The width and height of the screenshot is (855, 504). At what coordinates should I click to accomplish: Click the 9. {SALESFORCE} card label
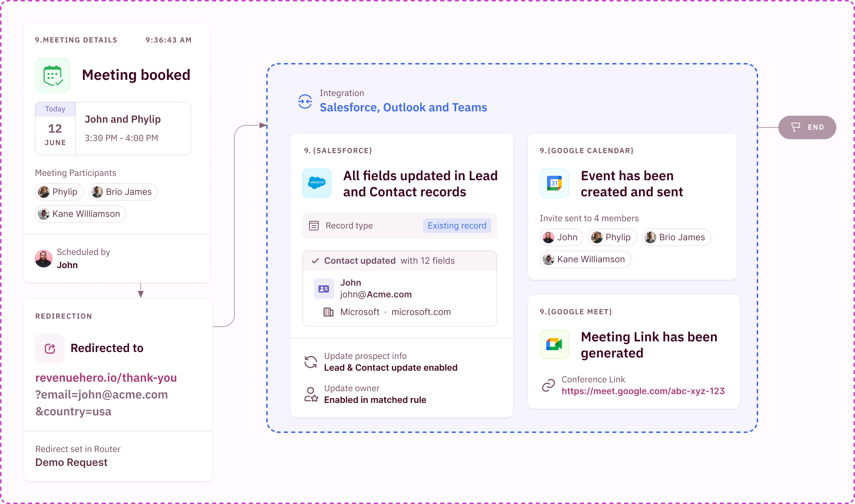(338, 151)
